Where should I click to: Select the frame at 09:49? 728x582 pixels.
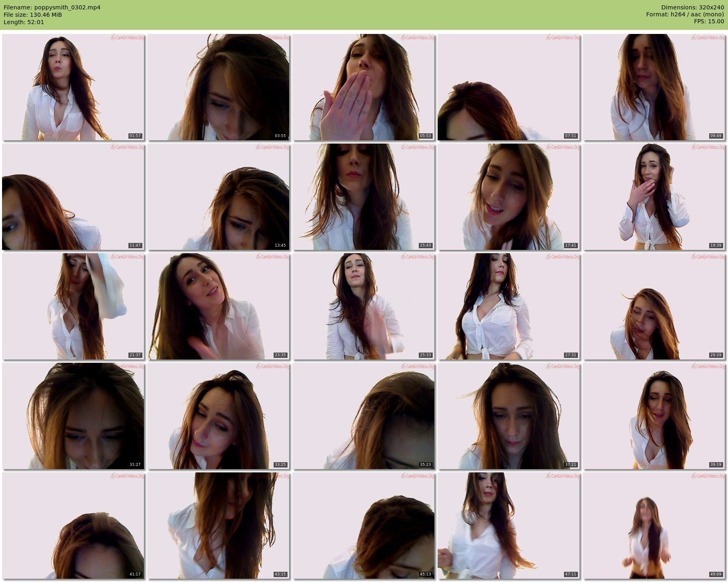tap(654, 87)
